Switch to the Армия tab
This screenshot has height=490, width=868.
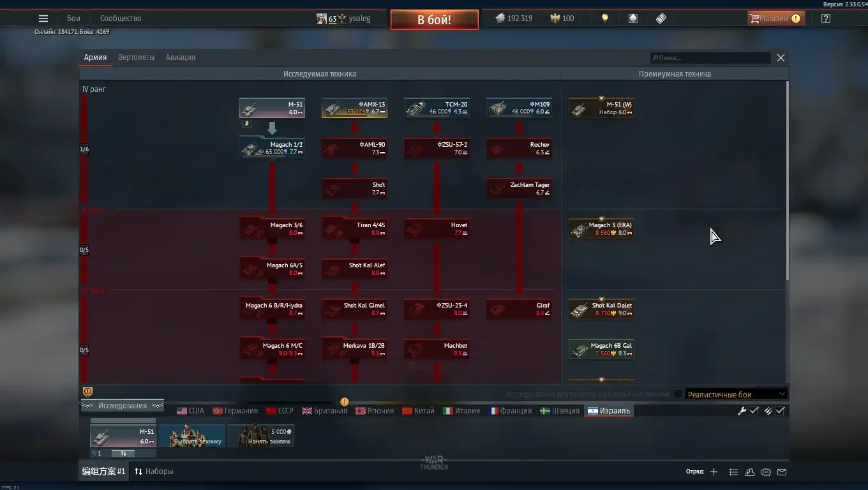tap(95, 57)
